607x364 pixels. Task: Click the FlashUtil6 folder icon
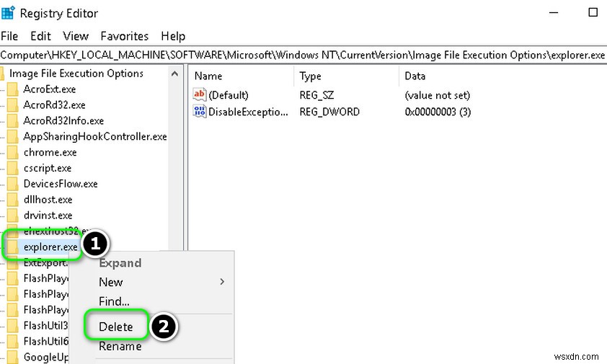click(x=13, y=342)
